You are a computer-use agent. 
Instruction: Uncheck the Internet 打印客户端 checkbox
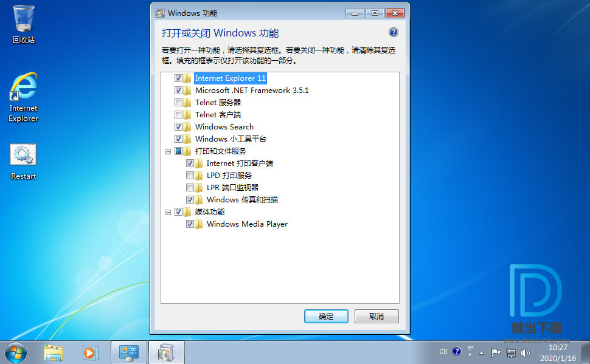[190, 163]
